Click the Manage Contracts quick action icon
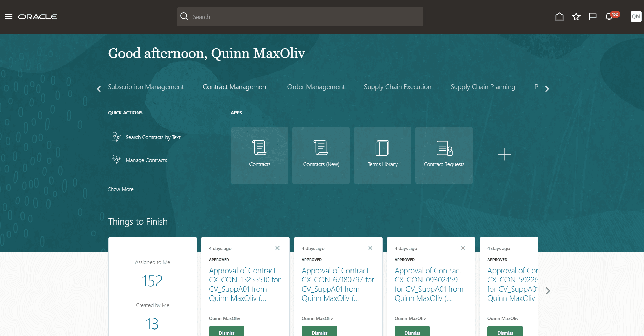Image resolution: width=644 pixels, height=336 pixels. coord(116,160)
